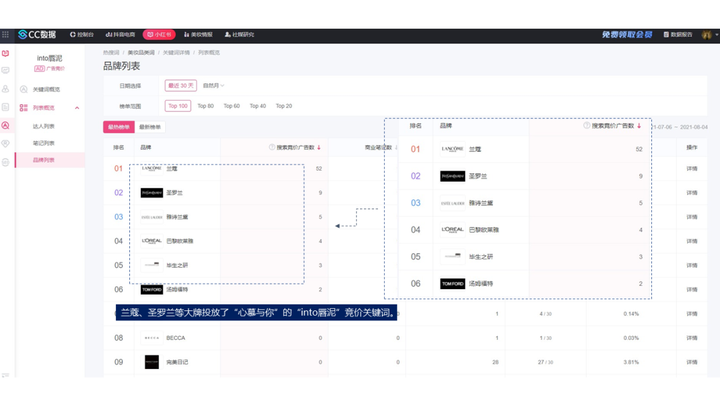The width and height of the screenshot is (720, 405).
Task: Click the BECCA brand name text
Action: pos(175,338)
